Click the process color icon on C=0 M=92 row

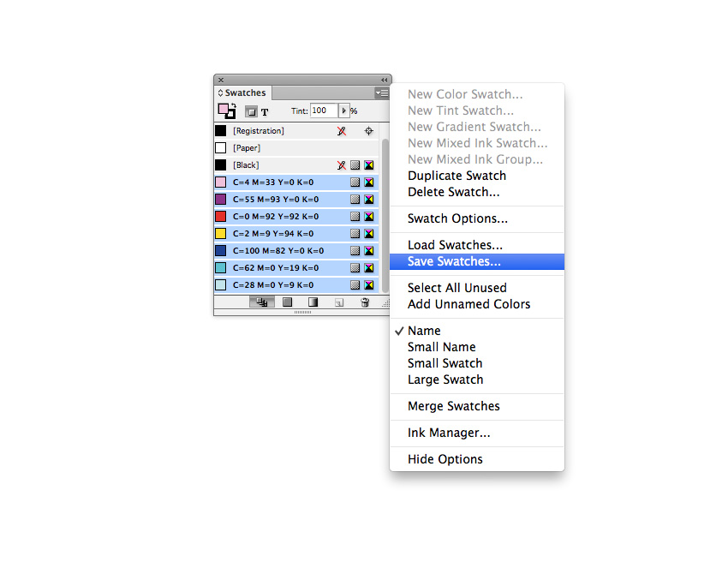[355, 217]
